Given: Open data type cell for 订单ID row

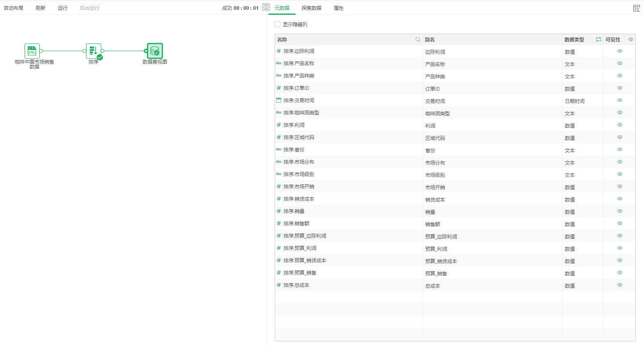Looking at the screenshot, I should (x=569, y=89).
